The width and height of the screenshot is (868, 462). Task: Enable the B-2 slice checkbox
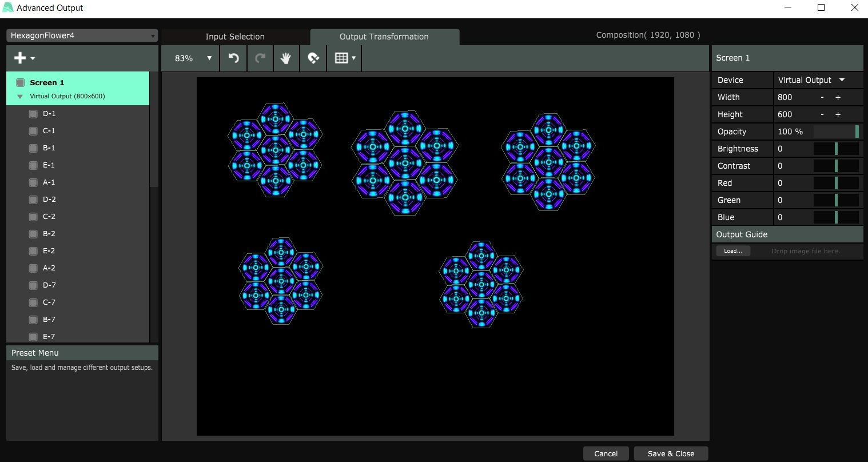[33, 234]
